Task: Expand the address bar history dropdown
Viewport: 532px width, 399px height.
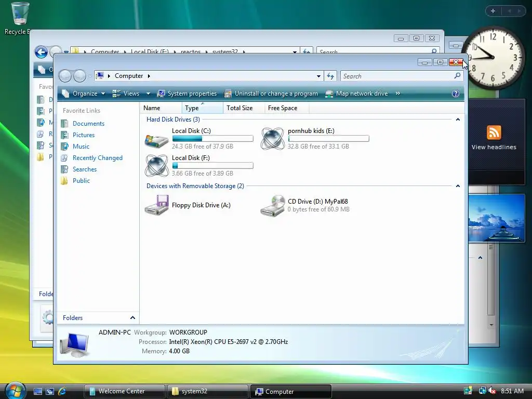Action: (x=318, y=76)
